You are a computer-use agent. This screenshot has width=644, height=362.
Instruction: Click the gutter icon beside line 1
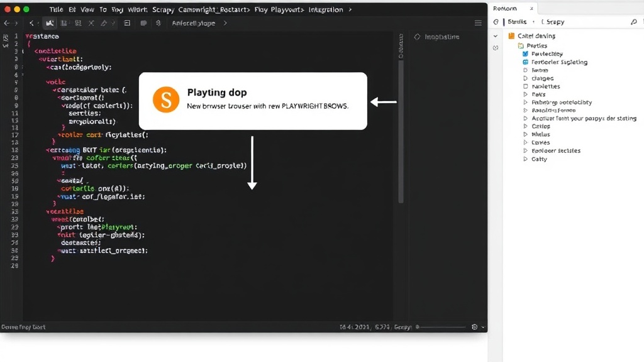click(x=6, y=37)
